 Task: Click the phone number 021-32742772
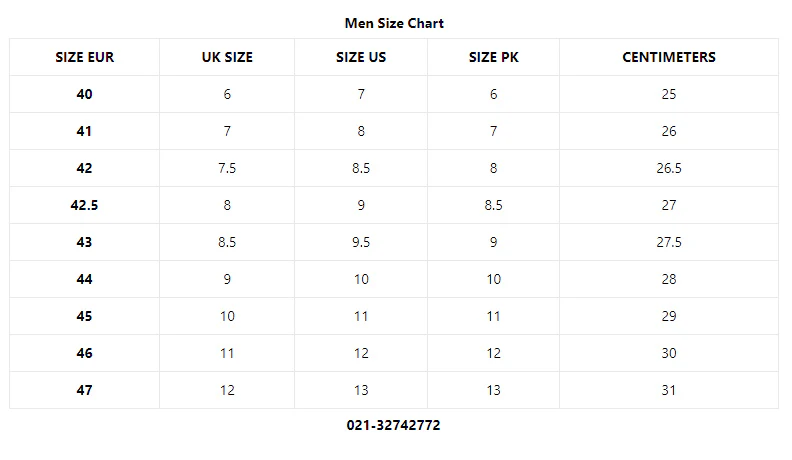coord(394,425)
